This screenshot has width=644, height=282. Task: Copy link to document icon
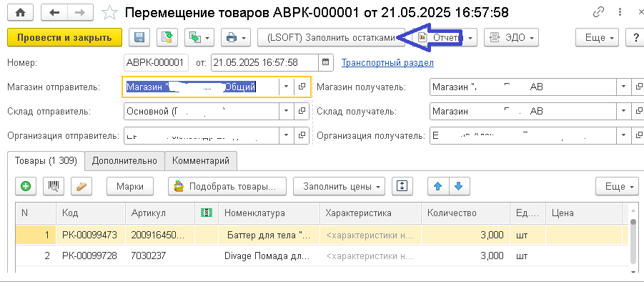pos(598,12)
